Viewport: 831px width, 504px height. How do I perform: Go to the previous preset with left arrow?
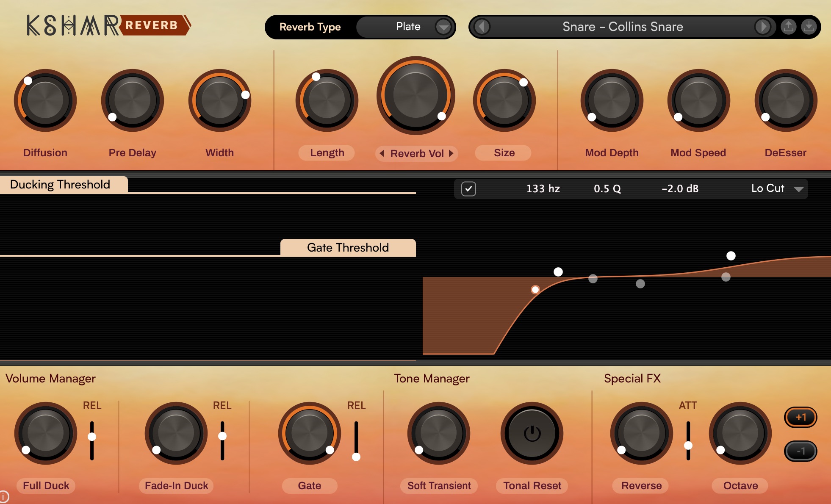tap(482, 27)
